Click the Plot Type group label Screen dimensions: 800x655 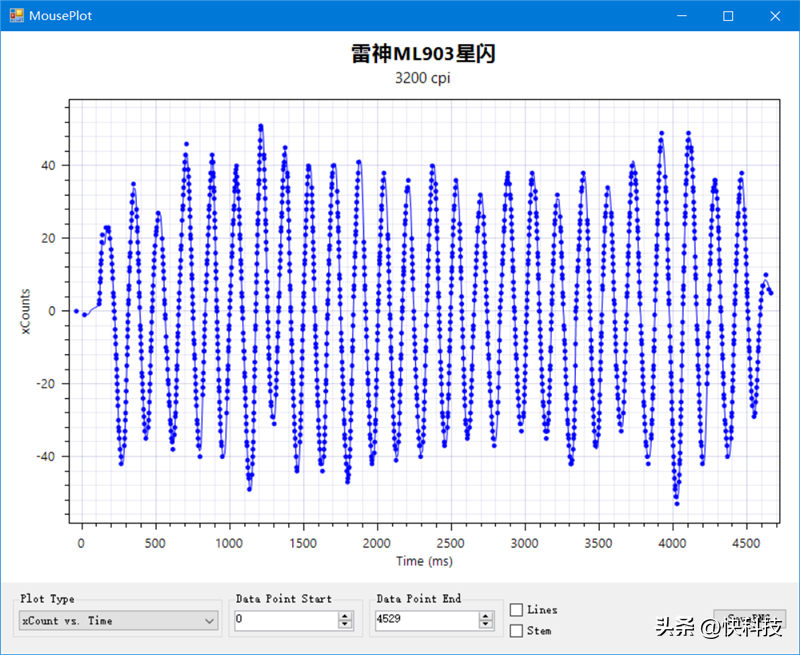(47, 598)
